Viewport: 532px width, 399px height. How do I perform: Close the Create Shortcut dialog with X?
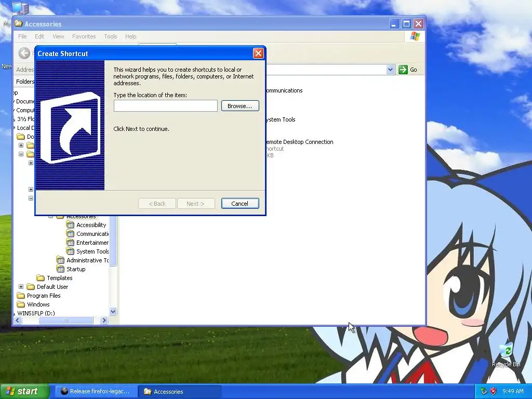(x=258, y=54)
